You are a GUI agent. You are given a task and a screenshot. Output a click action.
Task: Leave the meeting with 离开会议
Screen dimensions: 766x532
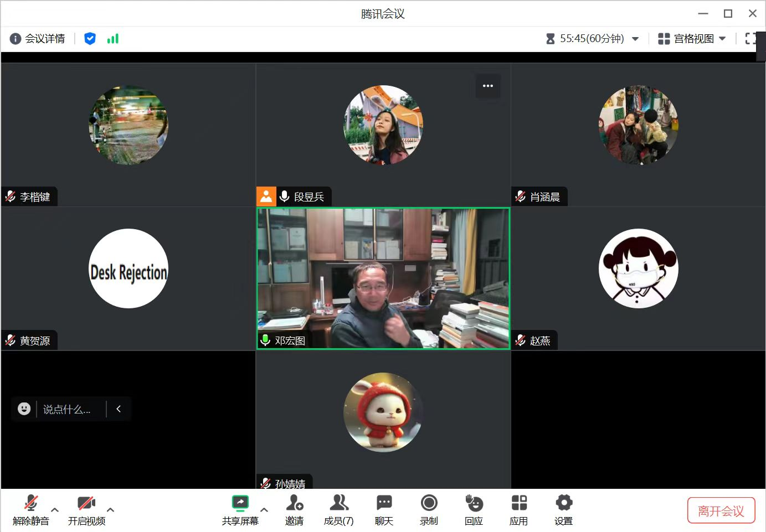(x=721, y=510)
